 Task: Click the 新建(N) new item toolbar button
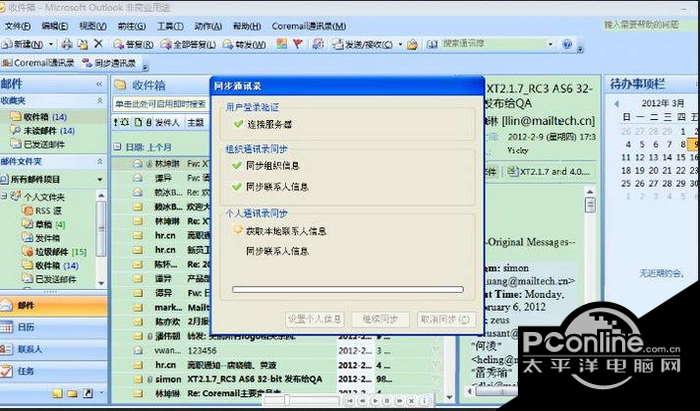click(x=23, y=44)
